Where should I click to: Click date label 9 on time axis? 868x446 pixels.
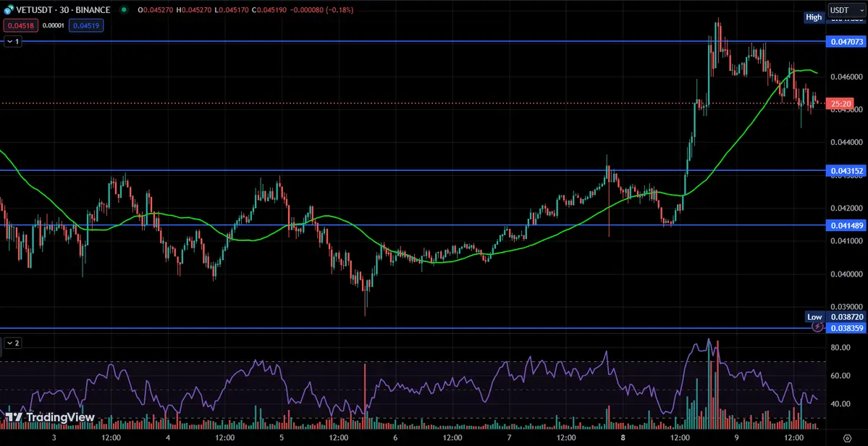[x=737, y=437]
